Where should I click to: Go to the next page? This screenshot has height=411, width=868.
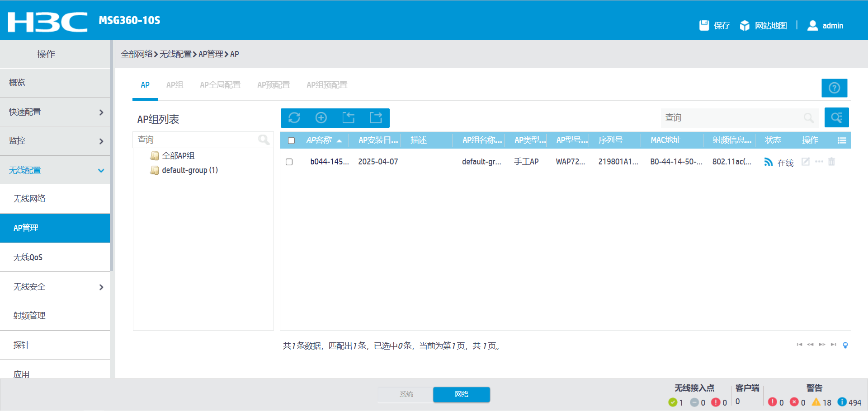[822, 345]
